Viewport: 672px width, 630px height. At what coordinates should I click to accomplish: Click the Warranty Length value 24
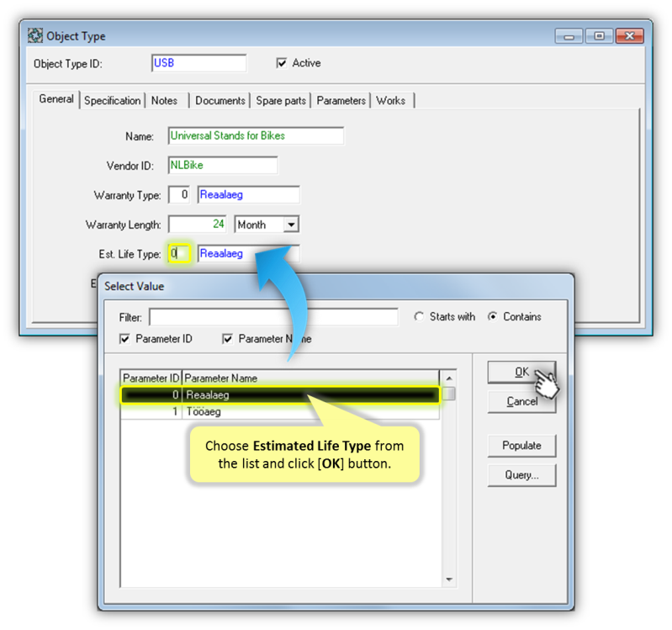(197, 224)
